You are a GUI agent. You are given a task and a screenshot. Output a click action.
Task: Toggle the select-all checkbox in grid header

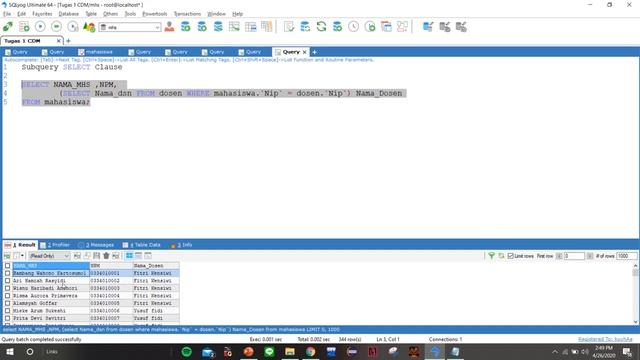pyautogui.click(x=7, y=266)
